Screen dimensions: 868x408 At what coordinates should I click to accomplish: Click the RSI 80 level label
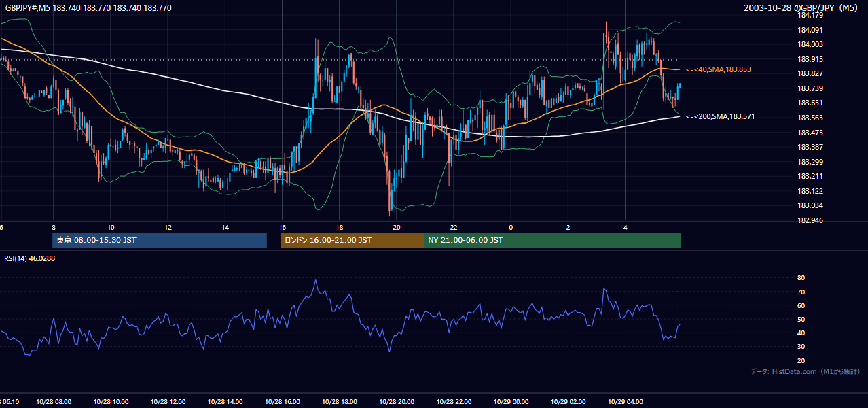(801, 278)
